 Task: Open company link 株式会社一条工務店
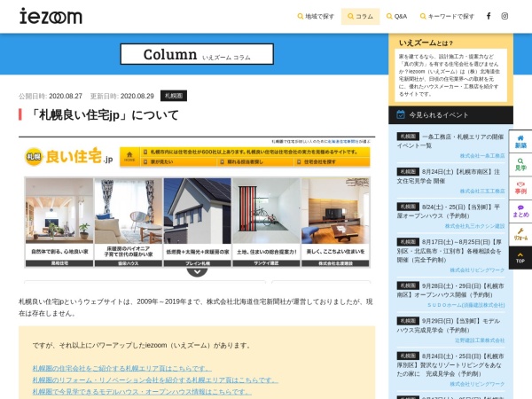pos(482,156)
